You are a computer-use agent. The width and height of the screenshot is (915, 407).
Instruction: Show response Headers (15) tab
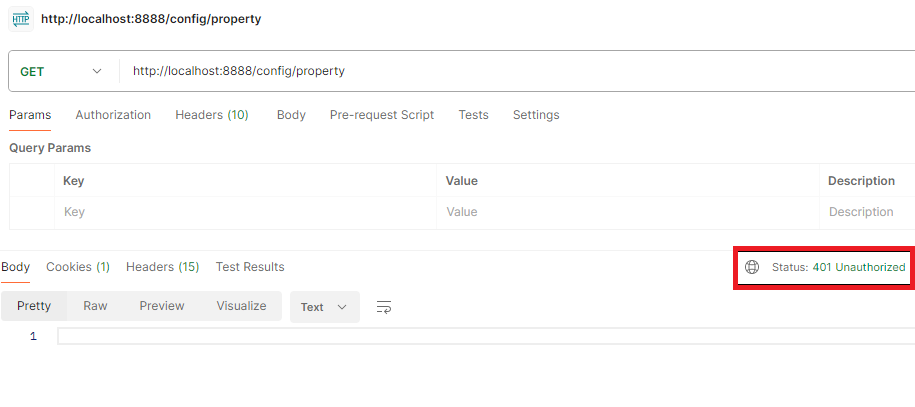coord(162,267)
